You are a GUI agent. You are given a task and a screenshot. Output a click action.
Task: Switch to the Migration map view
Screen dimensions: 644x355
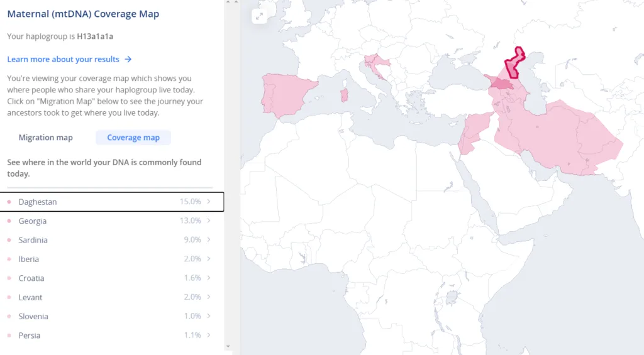pyautogui.click(x=46, y=138)
